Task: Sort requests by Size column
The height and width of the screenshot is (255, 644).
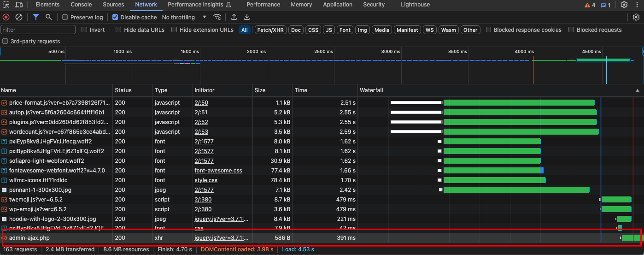Action: click(x=273, y=90)
